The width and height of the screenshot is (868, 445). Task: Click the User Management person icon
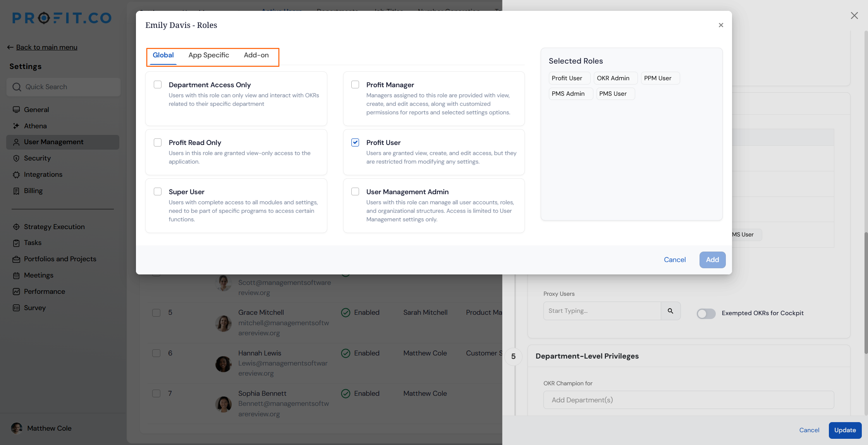coord(16,142)
